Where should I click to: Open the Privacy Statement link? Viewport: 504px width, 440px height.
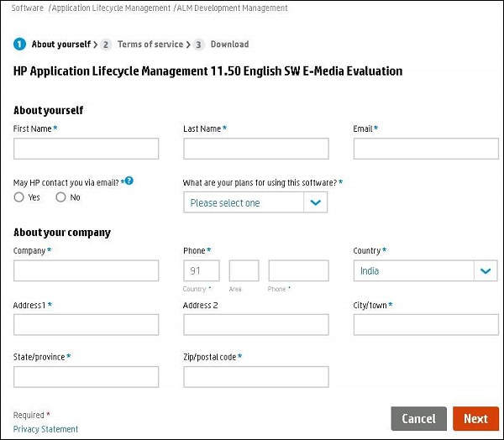click(45, 429)
